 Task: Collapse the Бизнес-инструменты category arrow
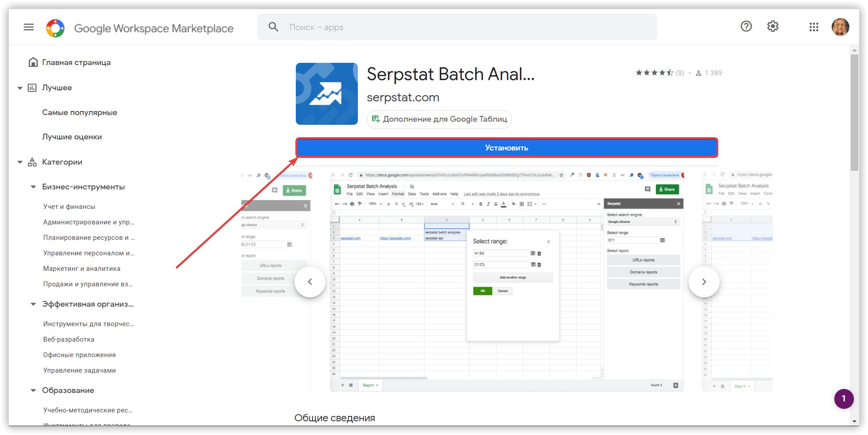pyautogui.click(x=33, y=187)
